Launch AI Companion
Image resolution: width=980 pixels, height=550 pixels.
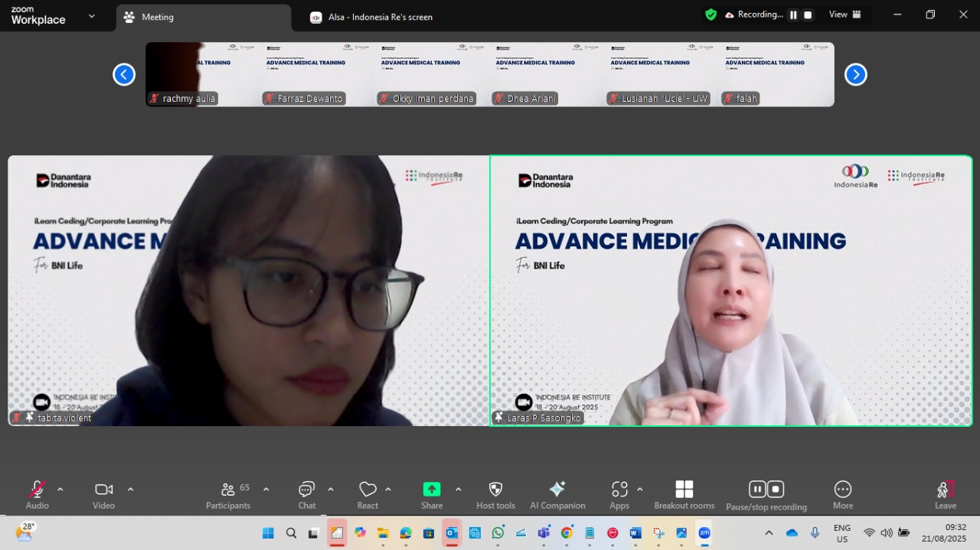(557, 494)
